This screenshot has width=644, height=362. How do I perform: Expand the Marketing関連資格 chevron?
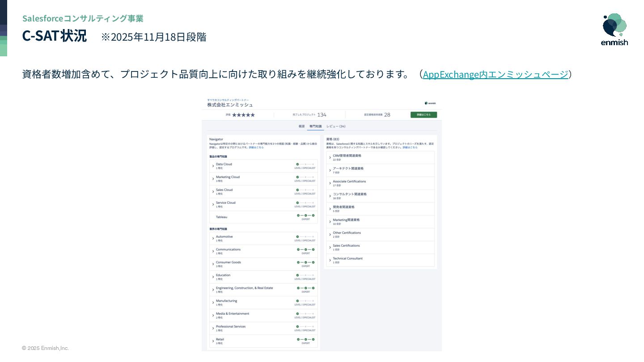(330, 222)
